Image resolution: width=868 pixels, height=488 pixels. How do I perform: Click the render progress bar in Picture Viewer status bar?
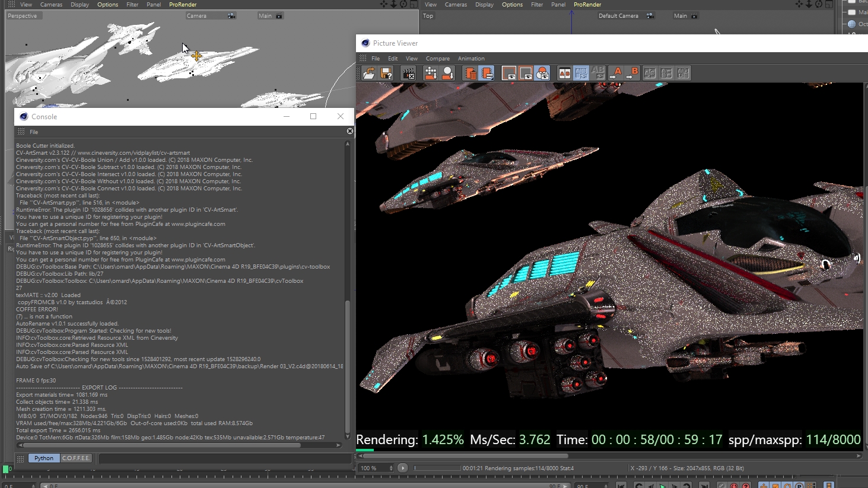[438, 468]
